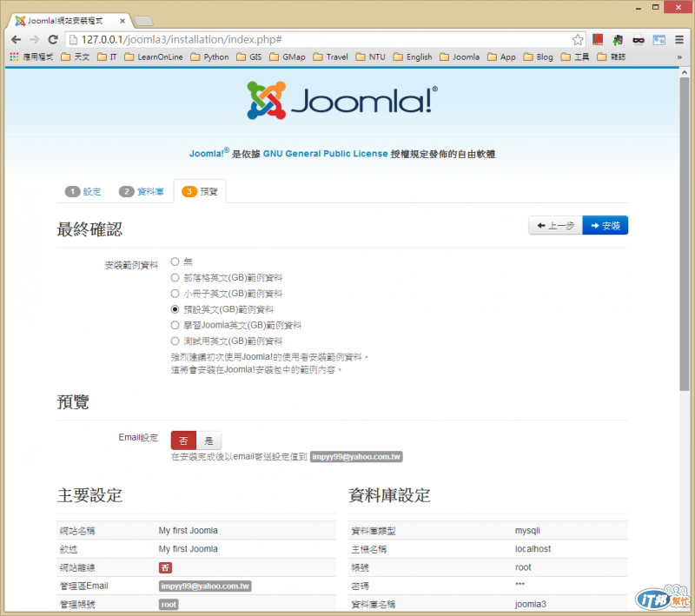Screen dimensions: 695x616
Task: Click the blue 安裝 install button
Action: coord(605,226)
